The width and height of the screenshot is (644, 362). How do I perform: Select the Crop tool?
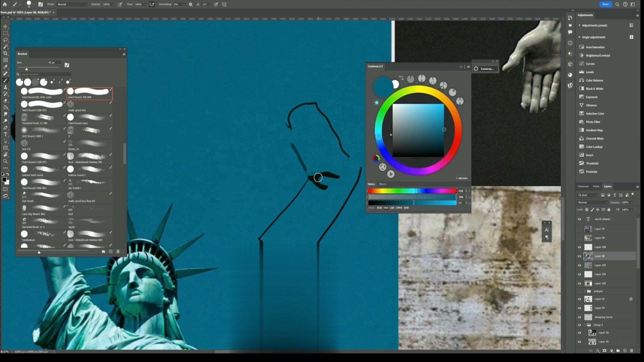coord(5,53)
